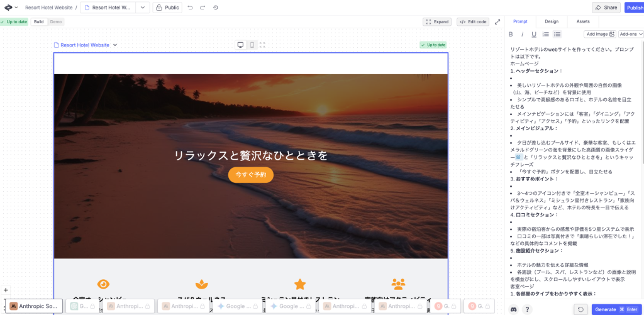Open the Discord icon link
The image size is (644, 315).
coord(514,309)
